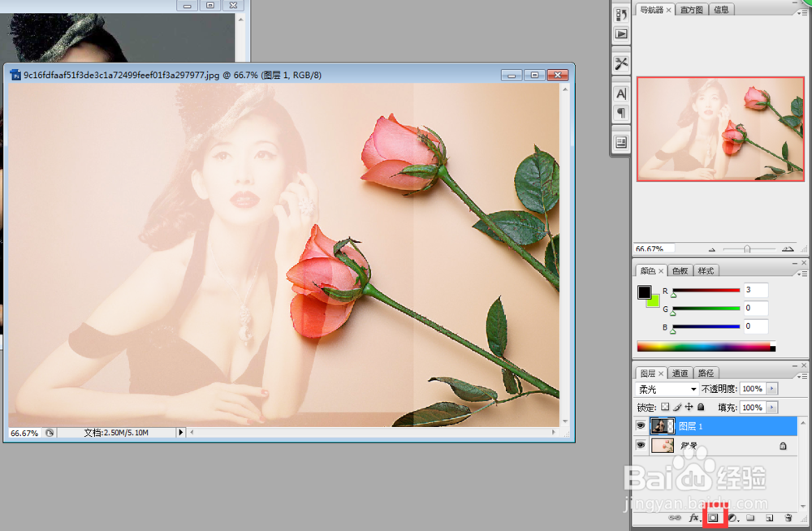This screenshot has height=531, width=812.
Task: Switch to the 色板 Swatches tab
Action: click(680, 271)
